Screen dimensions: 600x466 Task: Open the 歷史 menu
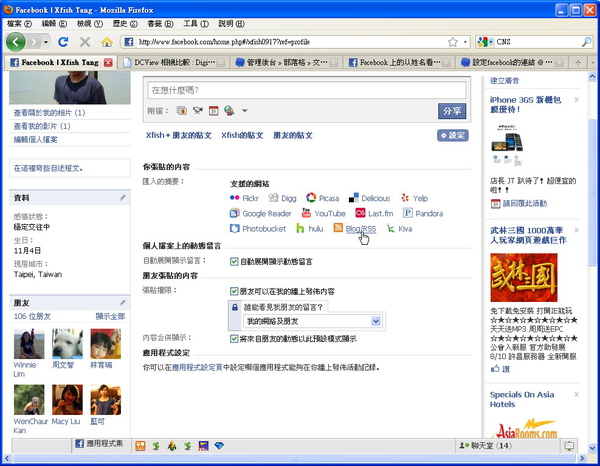125,24
